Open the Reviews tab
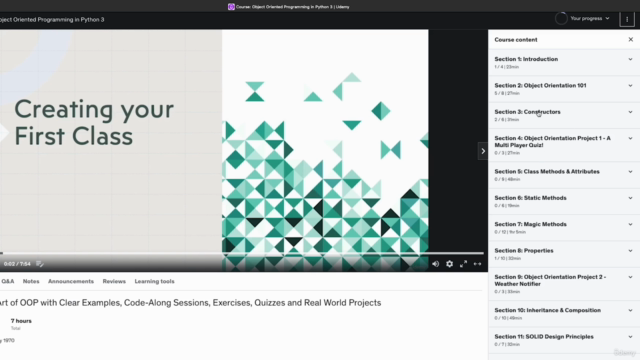The image size is (640, 360). pos(114,281)
